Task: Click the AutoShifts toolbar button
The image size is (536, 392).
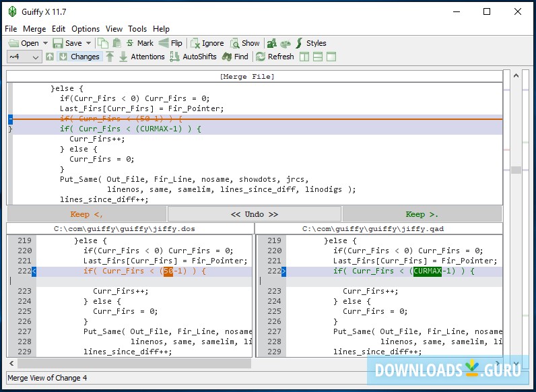Action: [x=193, y=57]
